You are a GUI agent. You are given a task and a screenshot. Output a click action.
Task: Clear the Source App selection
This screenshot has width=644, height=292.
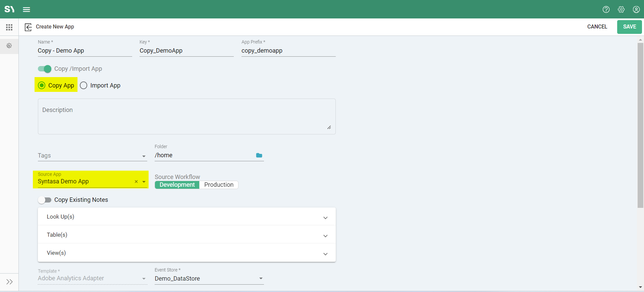[x=136, y=182]
